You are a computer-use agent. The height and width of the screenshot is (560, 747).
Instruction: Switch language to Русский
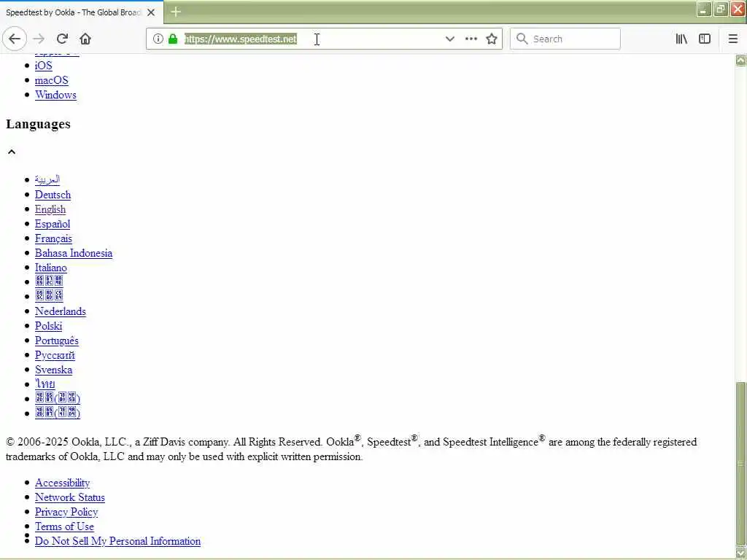pyautogui.click(x=55, y=355)
